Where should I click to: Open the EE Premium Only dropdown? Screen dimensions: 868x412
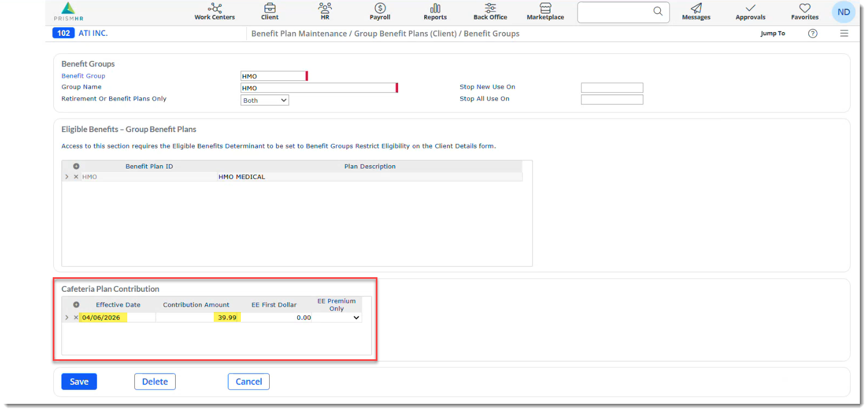[356, 318]
